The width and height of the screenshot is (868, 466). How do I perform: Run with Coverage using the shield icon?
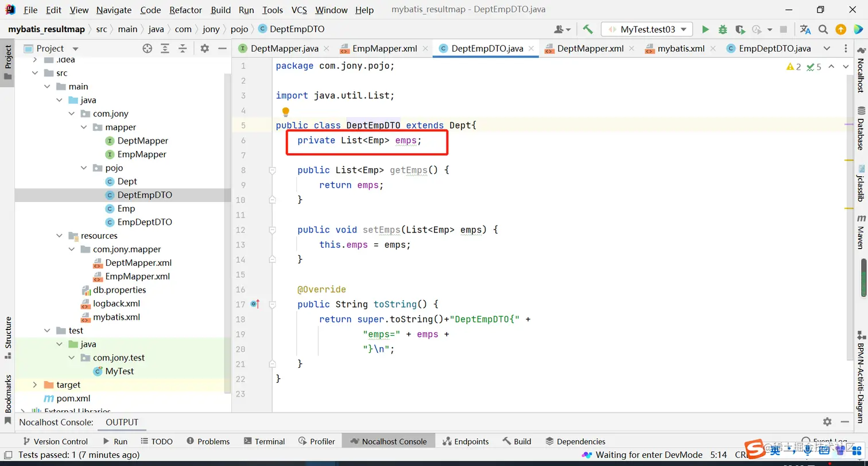coord(740,29)
